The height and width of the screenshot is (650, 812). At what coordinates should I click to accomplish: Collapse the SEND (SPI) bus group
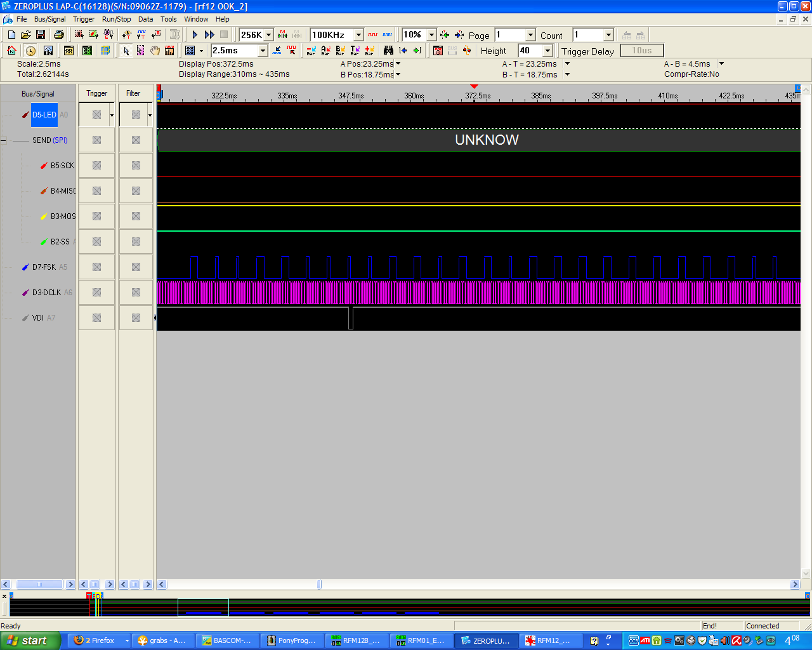tap(4, 140)
